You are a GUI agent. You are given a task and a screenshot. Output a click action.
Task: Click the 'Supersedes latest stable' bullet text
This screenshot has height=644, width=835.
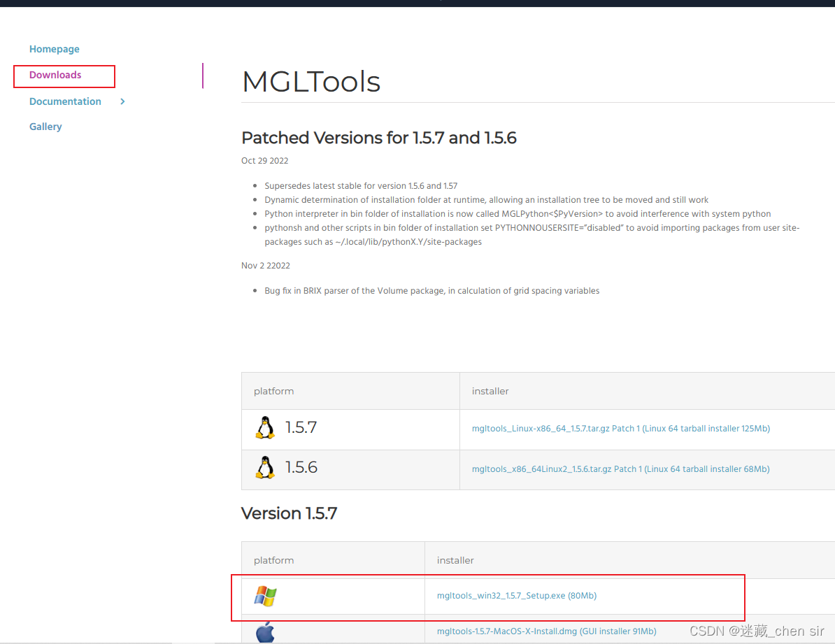click(361, 186)
